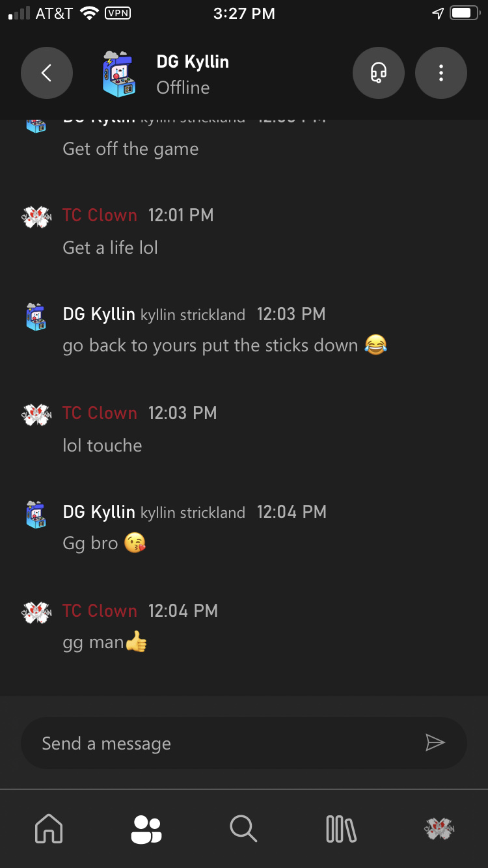Open profile avatar in bottom navigation bar
This screenshot has width=488, height=868.
coord(439,829)
